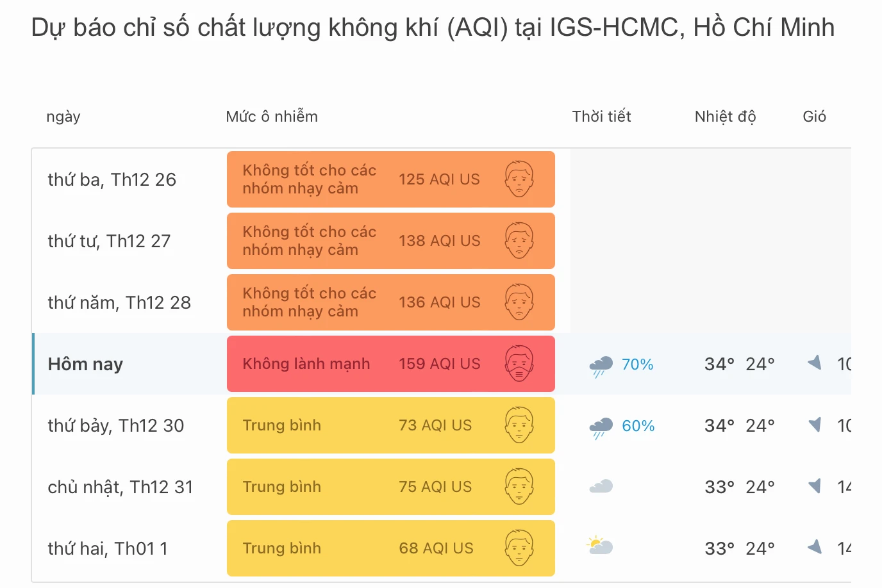Select the sad face icon on thứ ba Th12 26
The width and height of the screenshot is (882, 588).
tap(520, 179)
